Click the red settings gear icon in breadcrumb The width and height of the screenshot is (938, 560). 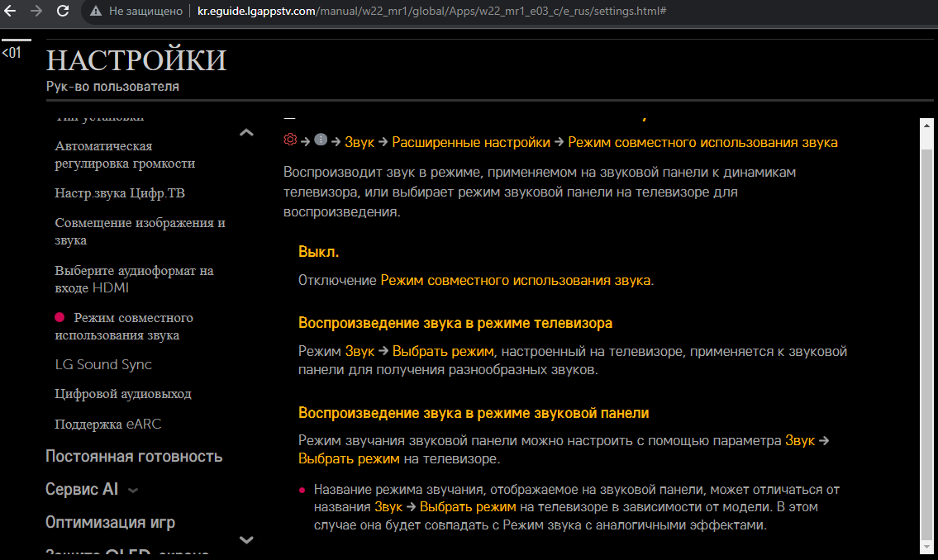click(290, 140)
